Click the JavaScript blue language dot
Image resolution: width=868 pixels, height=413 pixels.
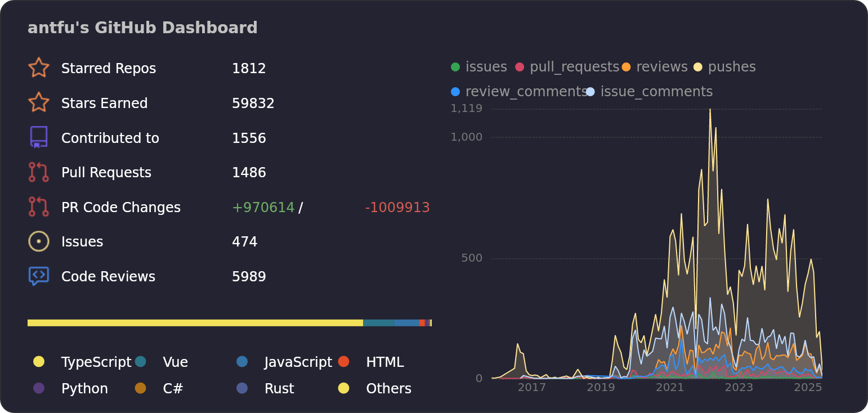242,362
